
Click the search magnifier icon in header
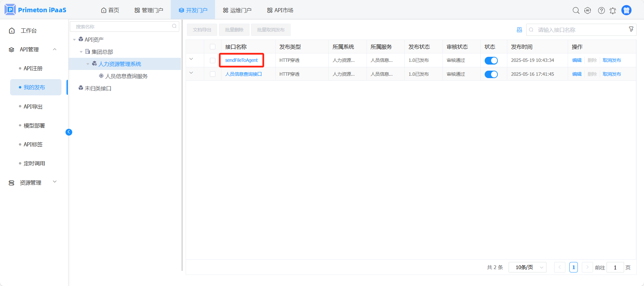[576, 10]
